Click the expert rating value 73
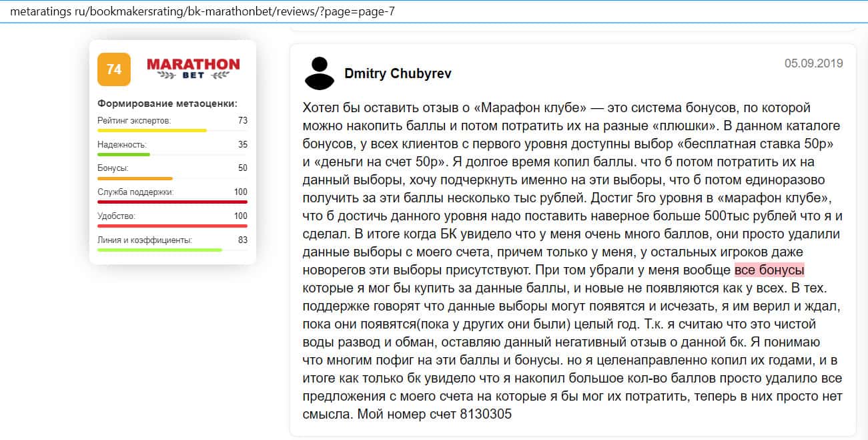The height and width of the screenshot is (440, 868). (242, 121)
